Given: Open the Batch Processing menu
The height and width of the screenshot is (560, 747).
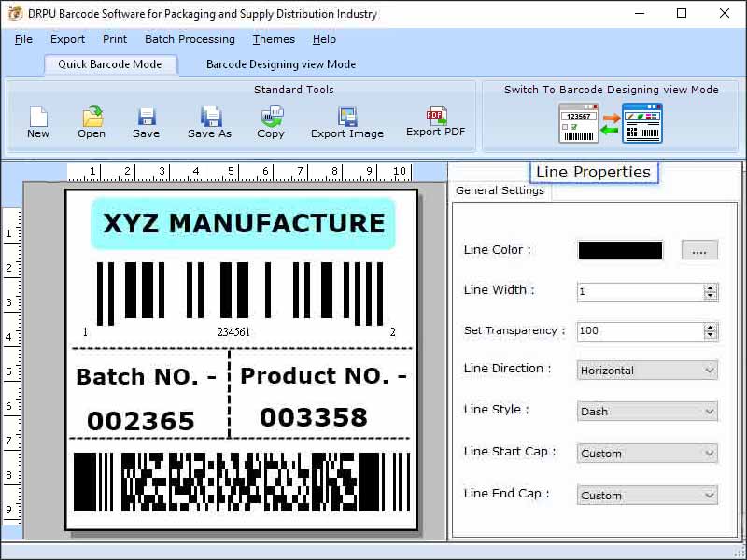Looking at the screenshot, I should coord(190,39).
